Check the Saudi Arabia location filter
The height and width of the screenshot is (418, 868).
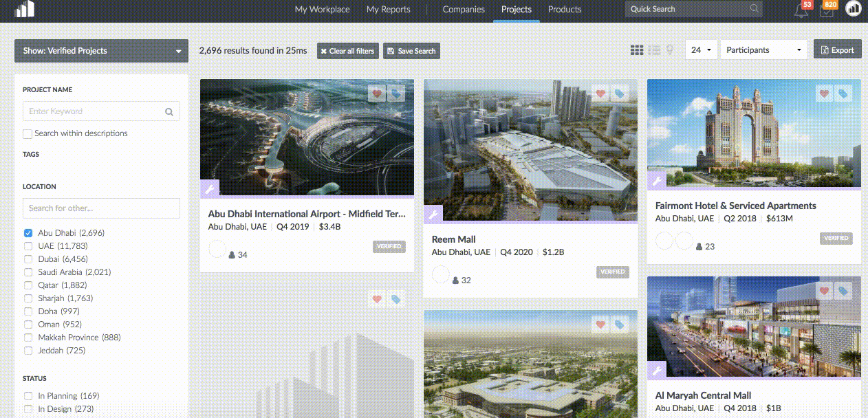tap(28, 272)
